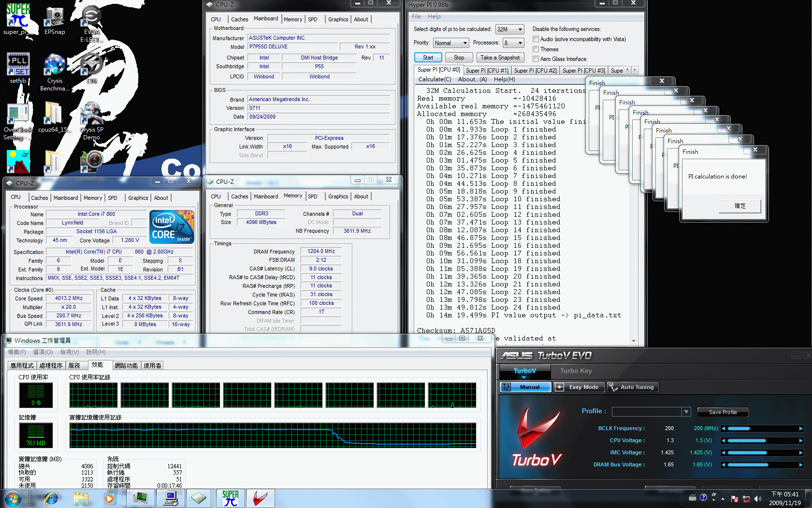The height and width of the screenshot is (508, 812).
Task: Open Calculate(C) menu in Super PI
Action: click(435, 79)
